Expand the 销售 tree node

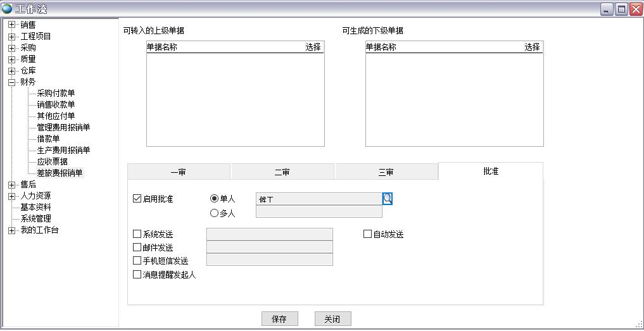point(11,25)
